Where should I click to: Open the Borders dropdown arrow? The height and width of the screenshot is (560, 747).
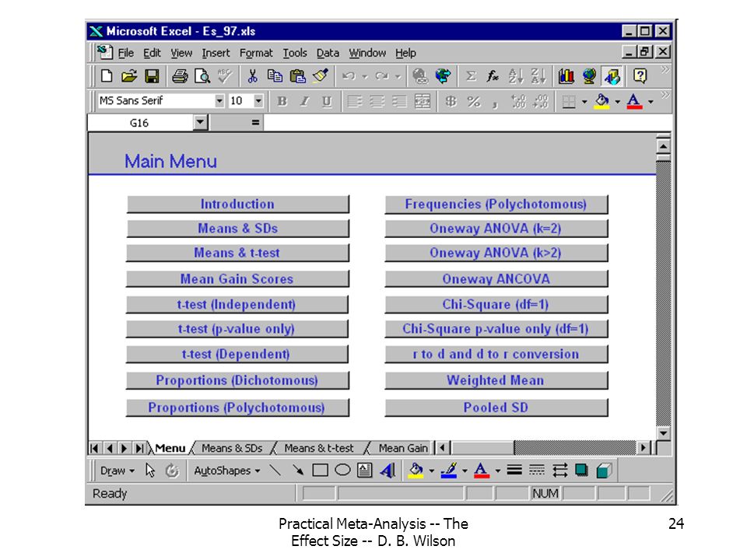click(x=584, y=101)
